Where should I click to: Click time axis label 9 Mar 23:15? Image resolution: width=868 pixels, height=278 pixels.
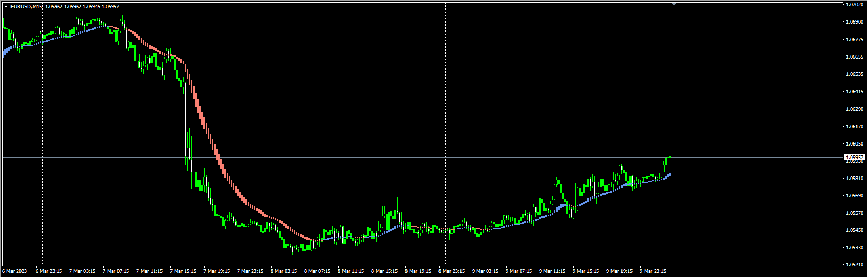pyautogui.click(x=653, y=271)
